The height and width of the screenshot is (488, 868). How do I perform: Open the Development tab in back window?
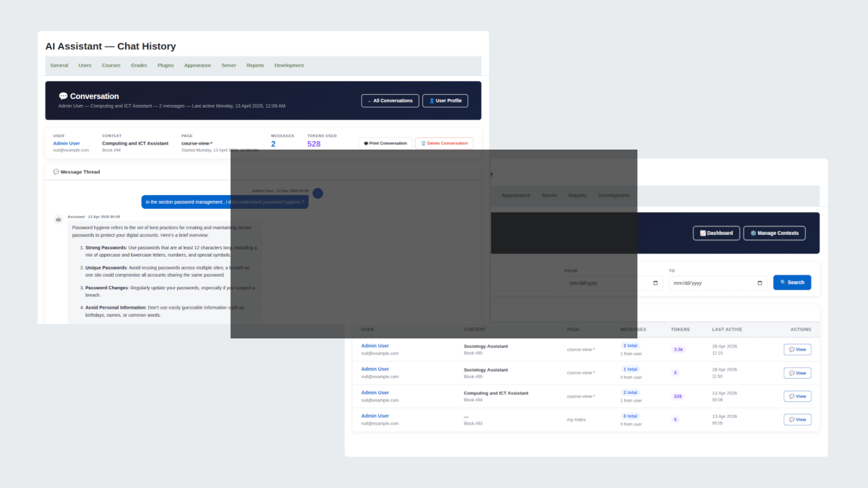(x=614, y=195)
